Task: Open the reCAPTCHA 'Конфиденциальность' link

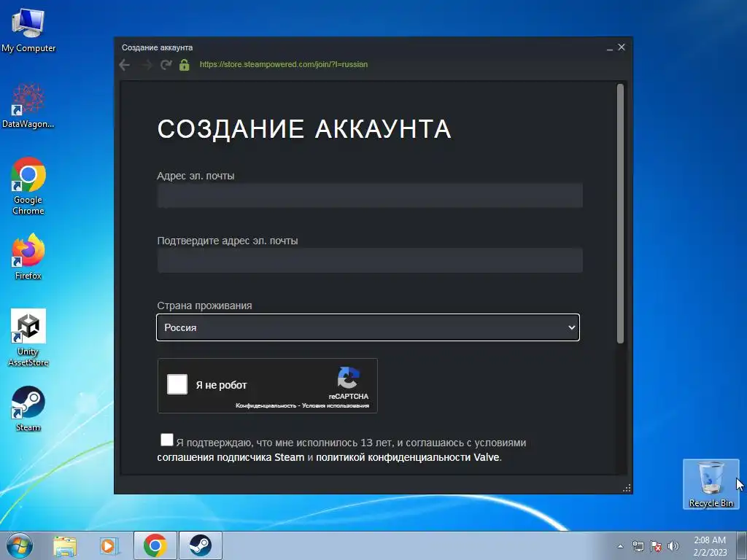Action: pyautogui.click(x=266, y=405)
